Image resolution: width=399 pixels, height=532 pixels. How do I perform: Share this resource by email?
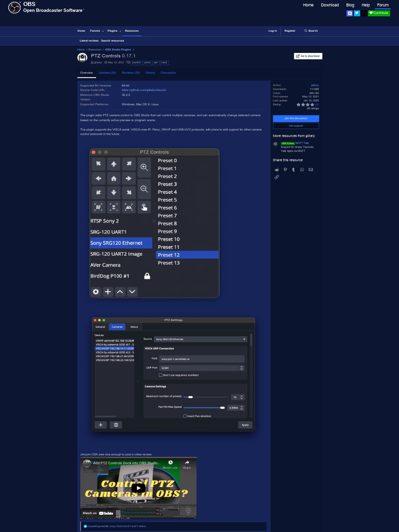311,170
